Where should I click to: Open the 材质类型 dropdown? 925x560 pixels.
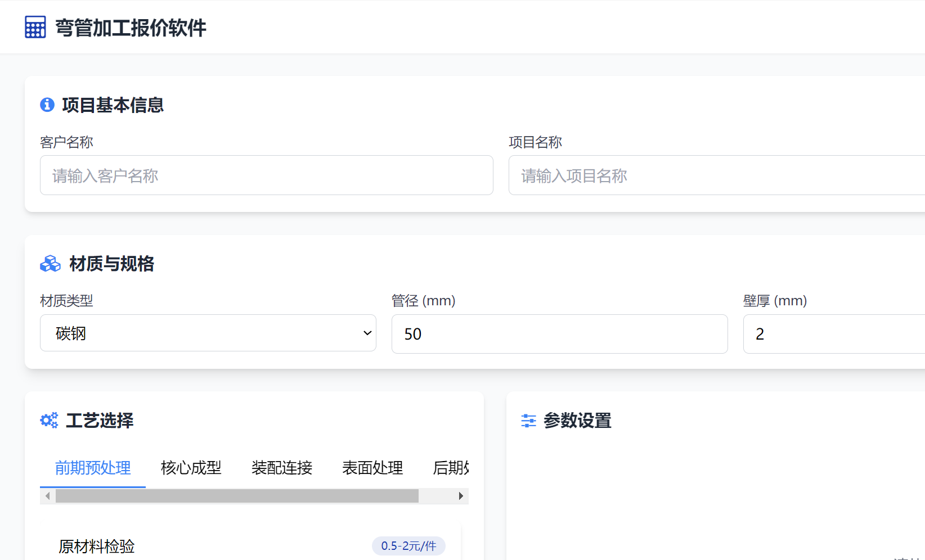[208, 333]
